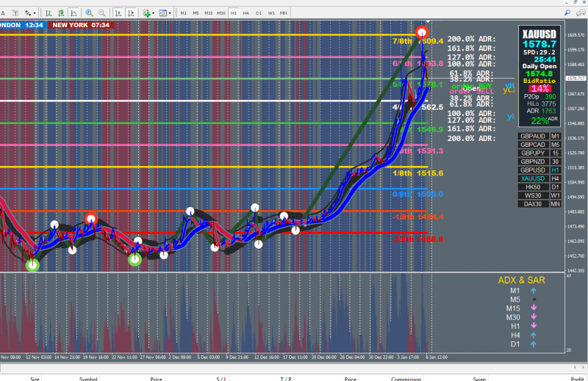The width and height of the screenshot is (588, 381).
Task: Click panel D1 timeframe button
Action: pyautogui.click(x=556, y=187)
